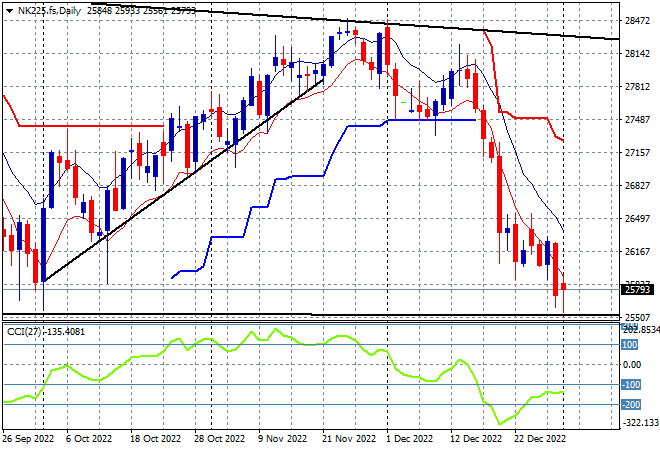Image resolution: width=660 pixels, height=450 pixels.
Task: Click the 22 Dec 2022 date label
Action: [540, 439]
